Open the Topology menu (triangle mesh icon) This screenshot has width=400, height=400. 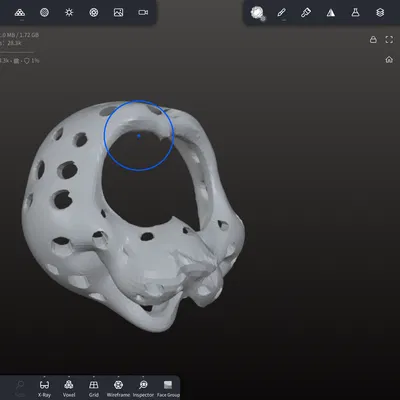pyautogui.click(x=20, y=13)
